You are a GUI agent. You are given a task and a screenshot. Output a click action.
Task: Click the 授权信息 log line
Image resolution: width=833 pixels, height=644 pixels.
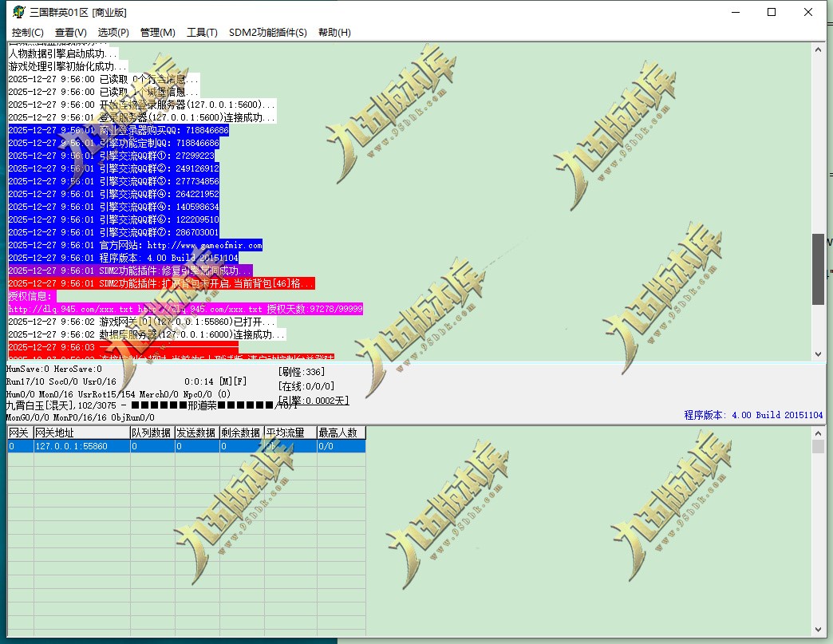coord(32,296)
